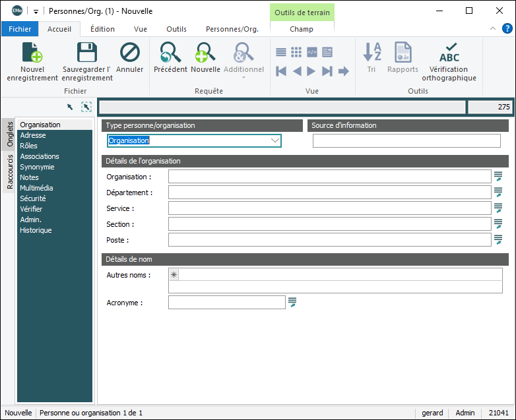The width and height of the screenshot is (516, 420).
Task: Open lookup list icon beside Département field
Action: (x=498, y=192)
